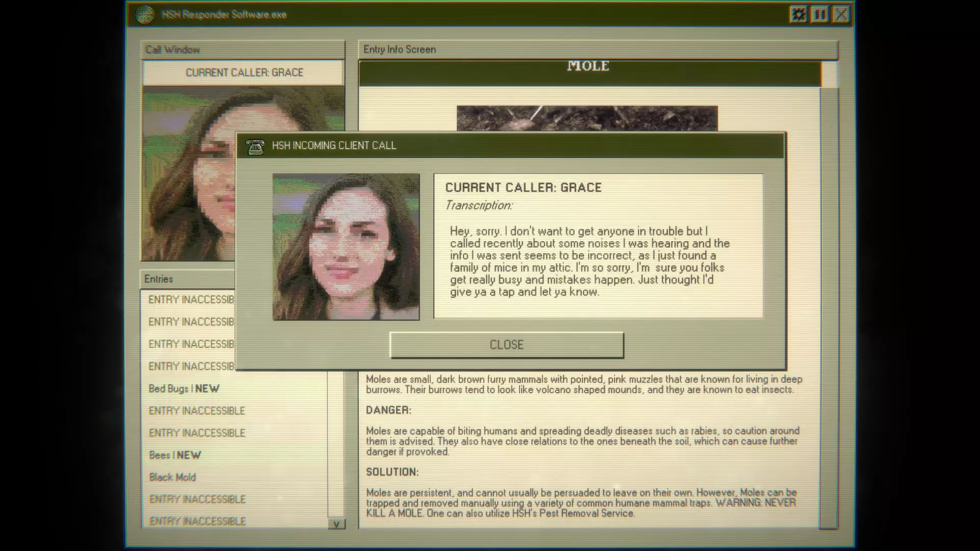Click Grace's portrait in the incoming call dialog
This screenshot has height=551, width=980.
(346, 247)
